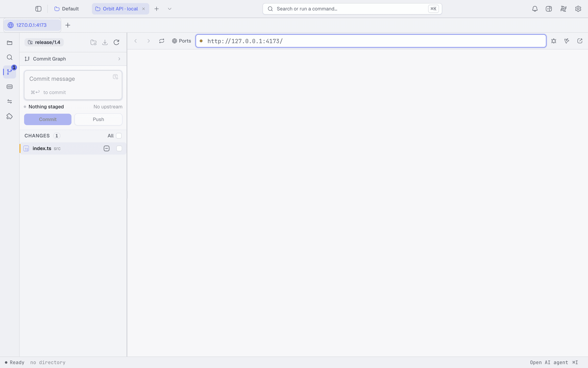Open the Ports selector
The height and width of the screenshot is (368, 588).
tap(182, 41)
